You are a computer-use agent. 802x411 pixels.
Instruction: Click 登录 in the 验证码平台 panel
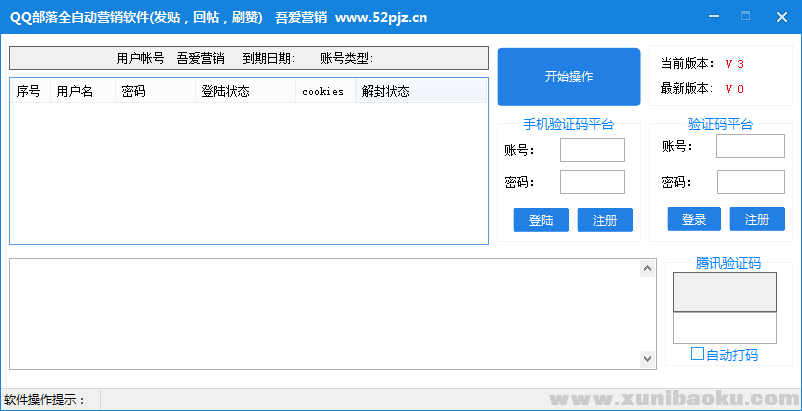(694, 219)
